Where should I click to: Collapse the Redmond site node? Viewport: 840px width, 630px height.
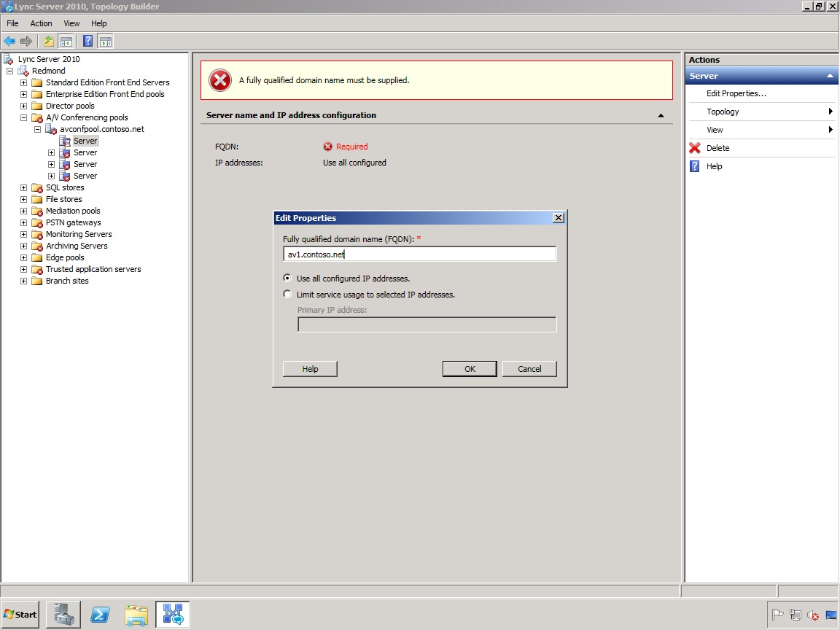coord(9,71)
